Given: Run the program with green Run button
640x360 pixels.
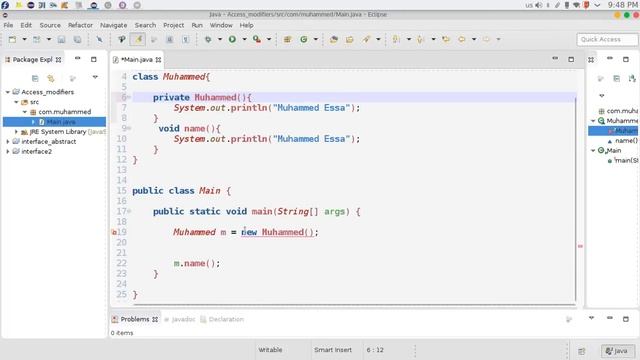Looking at the screenshot, I should 232,39.
